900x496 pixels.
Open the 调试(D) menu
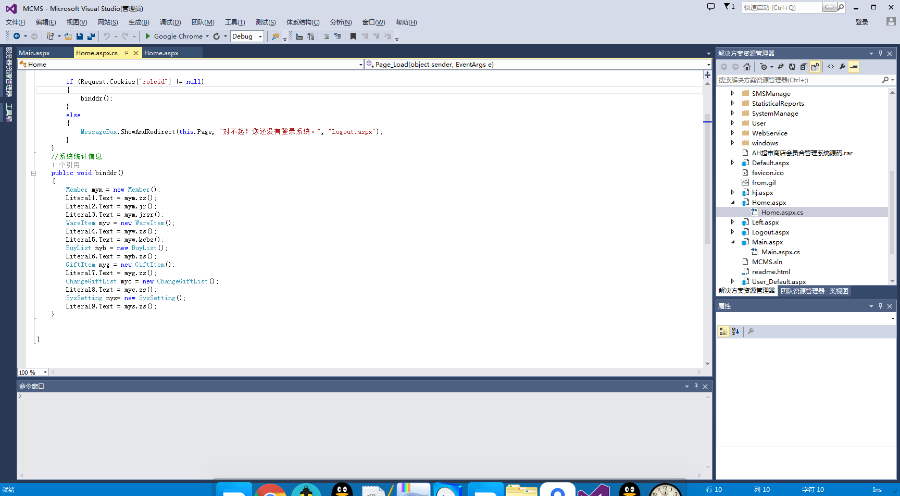(170, 22)
